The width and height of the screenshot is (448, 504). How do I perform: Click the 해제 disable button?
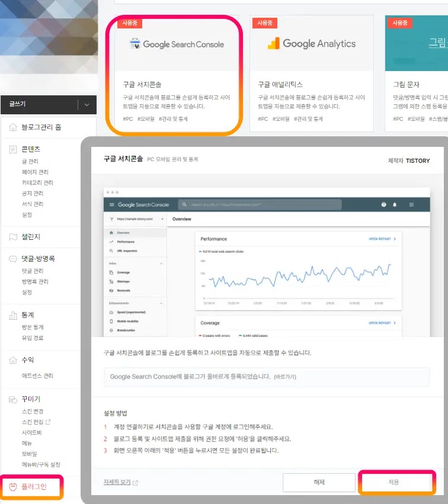click(319, 483)
